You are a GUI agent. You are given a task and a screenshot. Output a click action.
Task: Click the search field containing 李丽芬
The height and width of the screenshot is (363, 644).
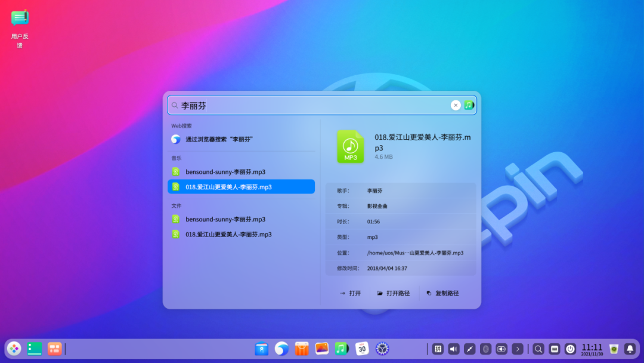click(321, 105)
